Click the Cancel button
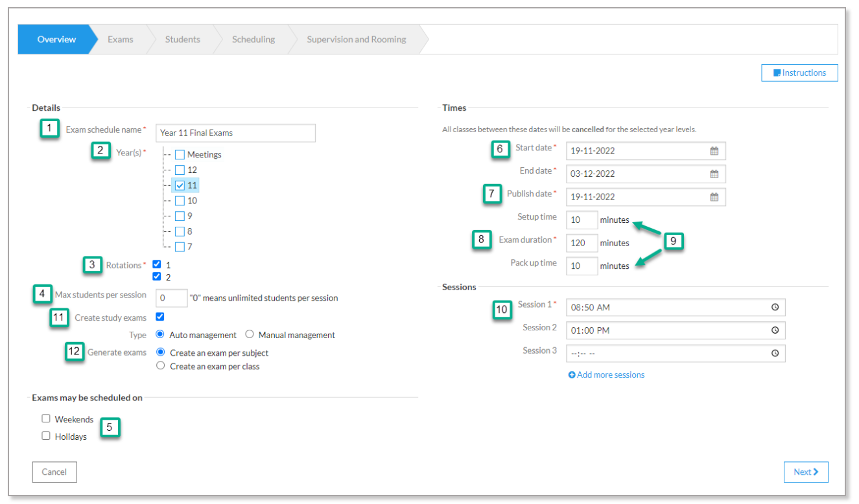859x504 pixels. (54, 472)
